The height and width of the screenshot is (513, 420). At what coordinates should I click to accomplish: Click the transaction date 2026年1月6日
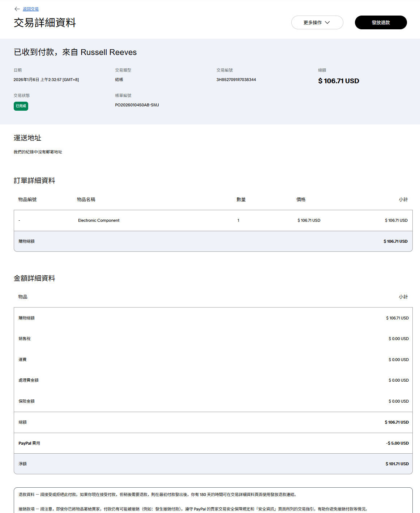[x=46, y=80]
